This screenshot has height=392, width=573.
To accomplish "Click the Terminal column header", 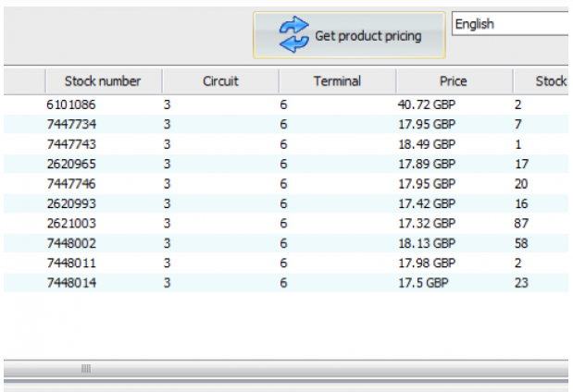I will [x=337, y=81].
